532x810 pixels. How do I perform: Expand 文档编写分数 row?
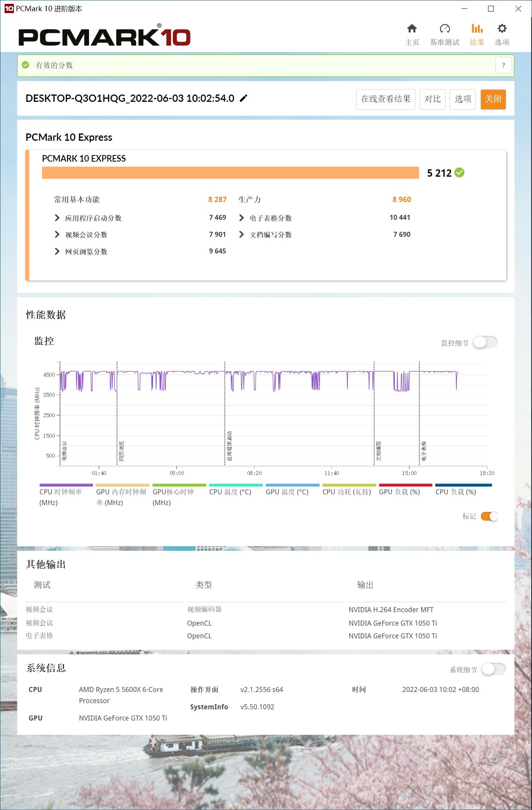pyautogui.click(x=241, y=235)
